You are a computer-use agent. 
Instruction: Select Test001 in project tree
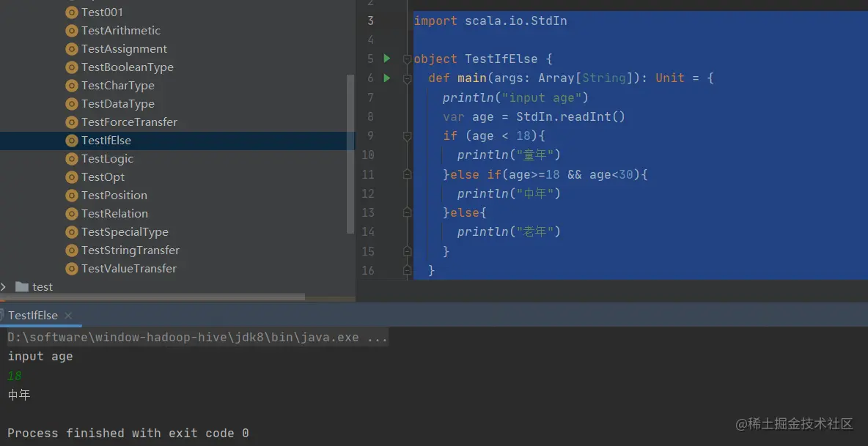coord(103,12)
